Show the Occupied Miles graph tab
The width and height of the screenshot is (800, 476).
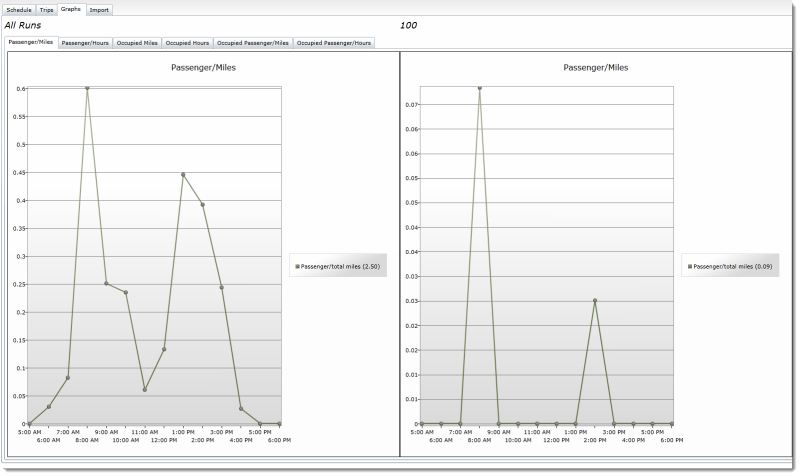coord(139,43)
